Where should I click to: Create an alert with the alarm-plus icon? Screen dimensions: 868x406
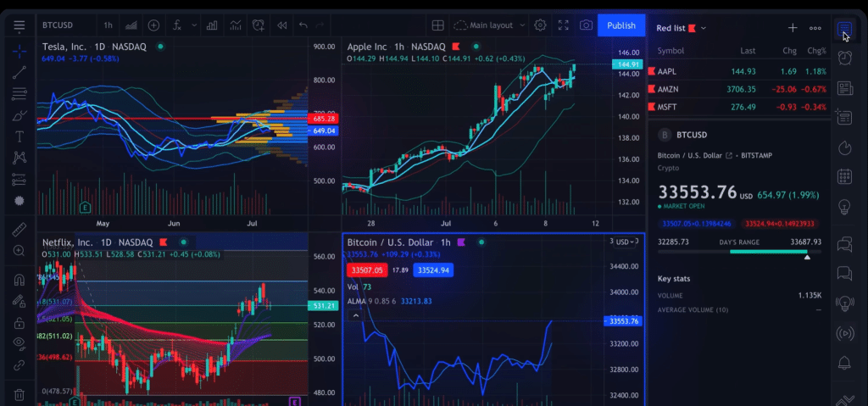pyautogui.click(x=259, y=25)
